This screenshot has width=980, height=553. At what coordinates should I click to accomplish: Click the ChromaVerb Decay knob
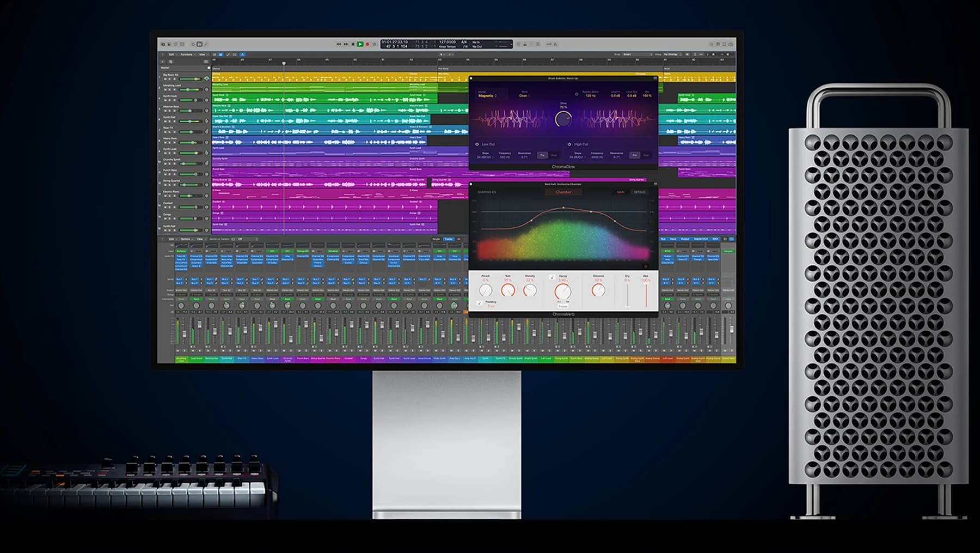[x=562, y=291]
